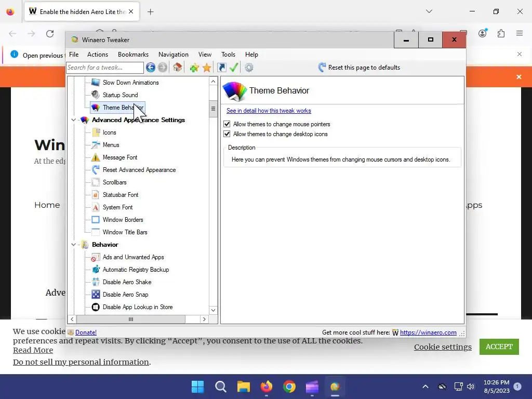
Task: Click the Statusbar Font icon
Action: 96,195
